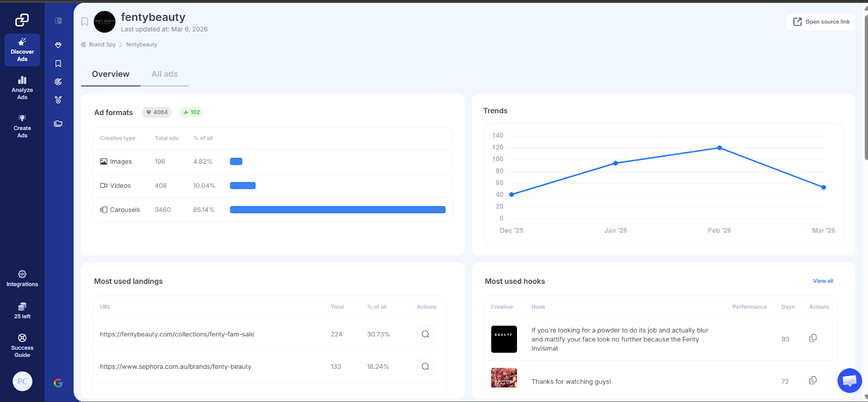Click View all hooks link

click(x=822, y=281)
